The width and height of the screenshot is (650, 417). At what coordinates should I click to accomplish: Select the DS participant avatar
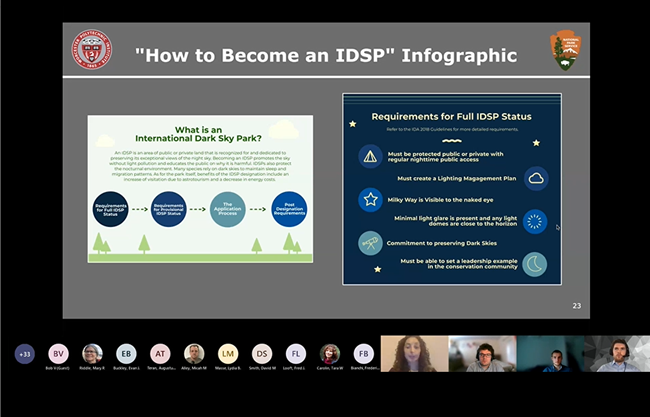(x=262, y=353)
